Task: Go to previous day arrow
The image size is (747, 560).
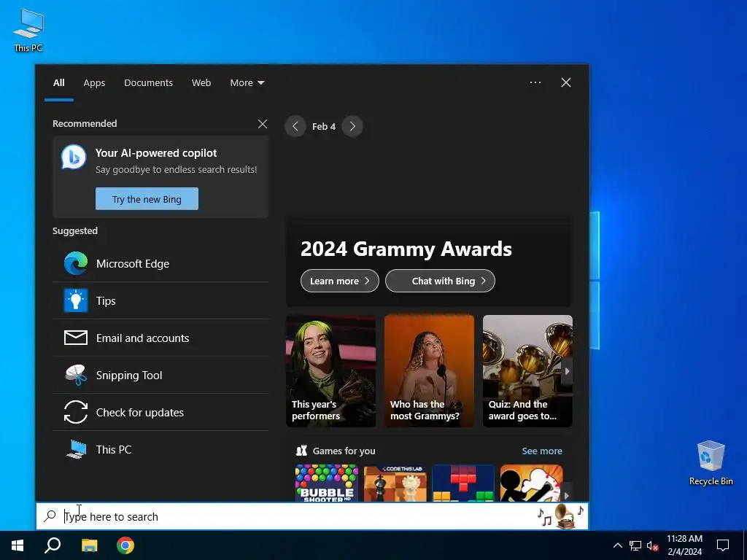Action: coord(295,126)
